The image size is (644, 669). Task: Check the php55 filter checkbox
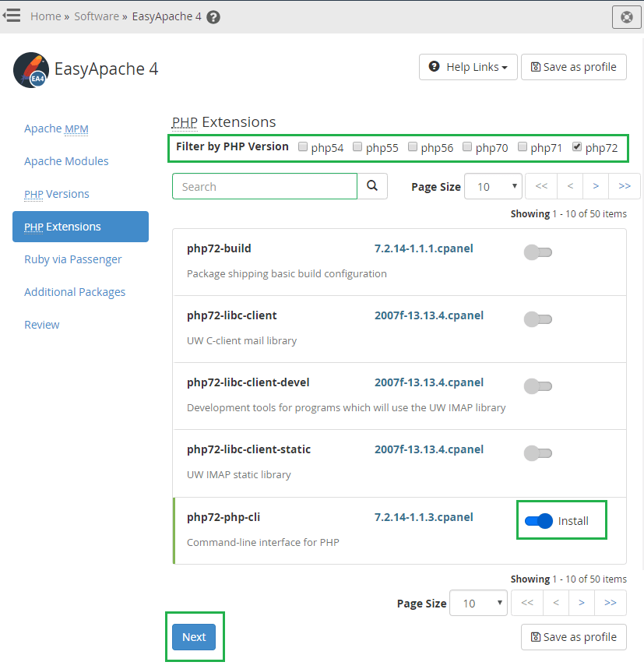pyautogui.click(x=357, y=146)
